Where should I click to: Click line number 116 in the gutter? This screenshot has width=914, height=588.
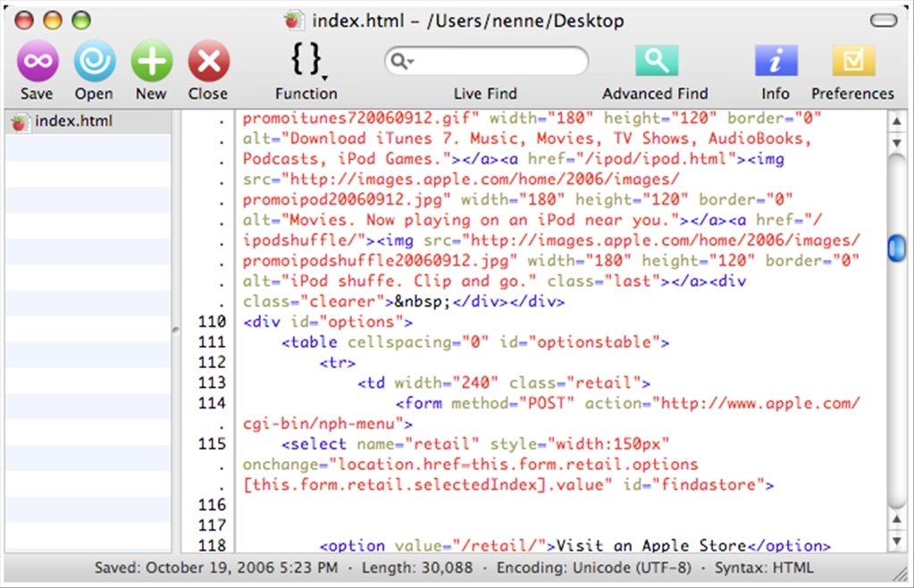pos(212,505)
